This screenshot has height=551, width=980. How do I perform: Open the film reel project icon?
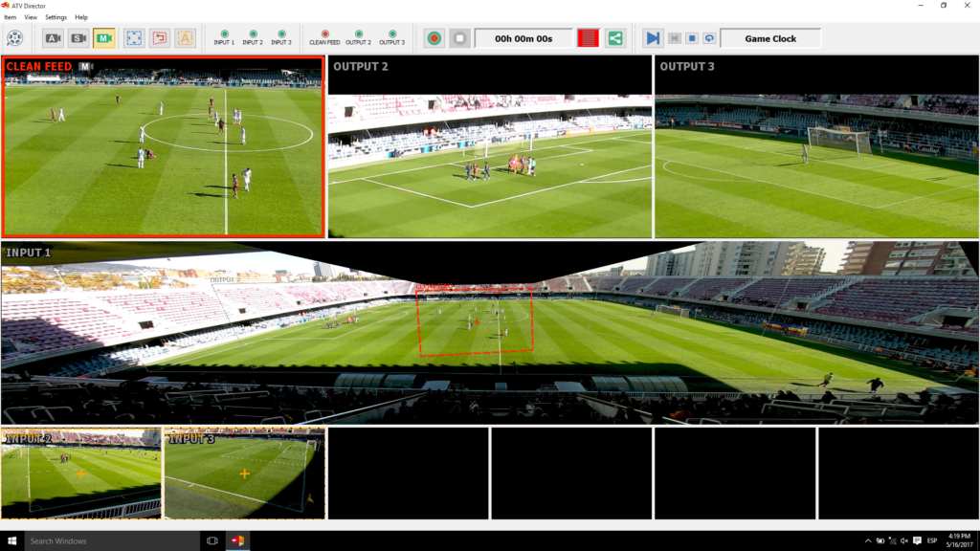pyautogui.click(x=14, y=38)
